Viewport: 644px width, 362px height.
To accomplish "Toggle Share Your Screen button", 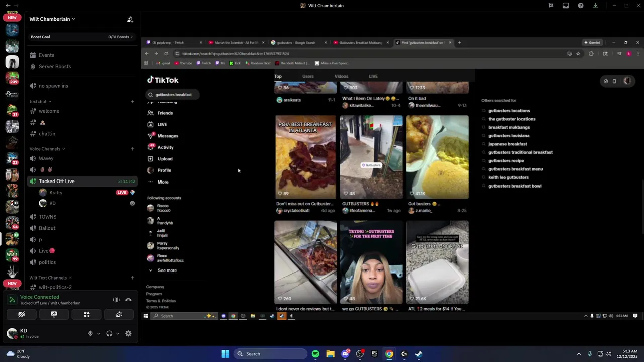I will (54, 314).
